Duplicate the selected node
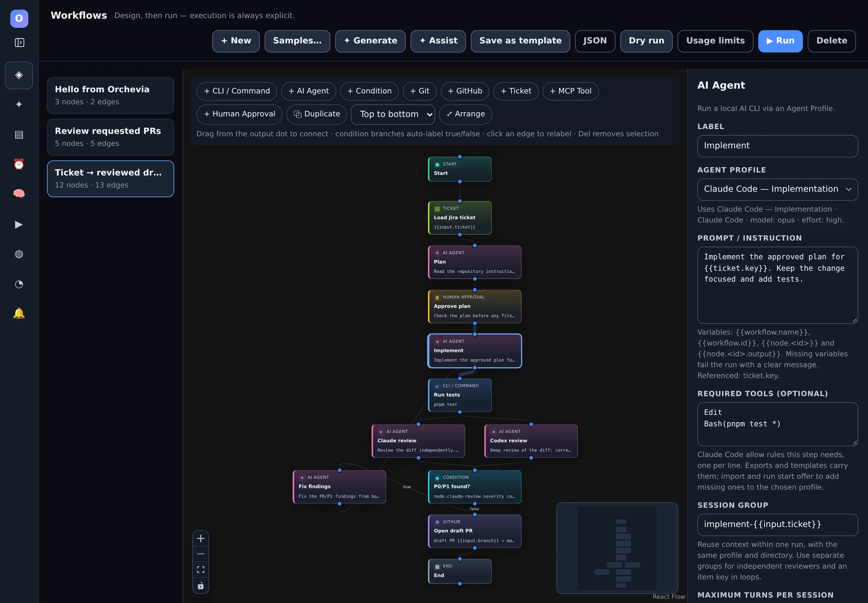 click(316, 114)
